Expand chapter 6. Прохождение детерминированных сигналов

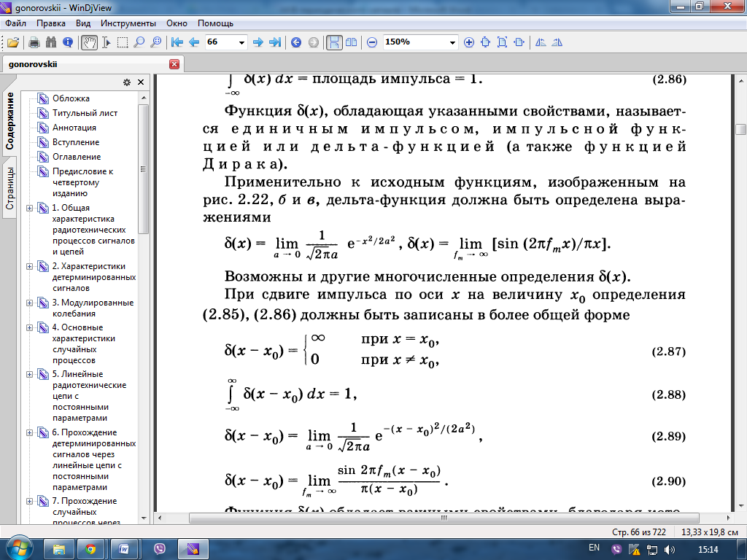coord(29,433)
